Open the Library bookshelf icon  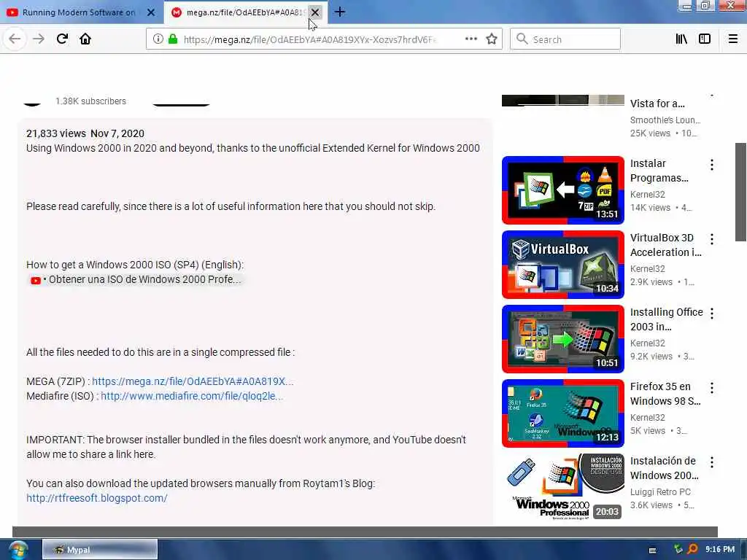pyautogui.click(x=681, y=39)
